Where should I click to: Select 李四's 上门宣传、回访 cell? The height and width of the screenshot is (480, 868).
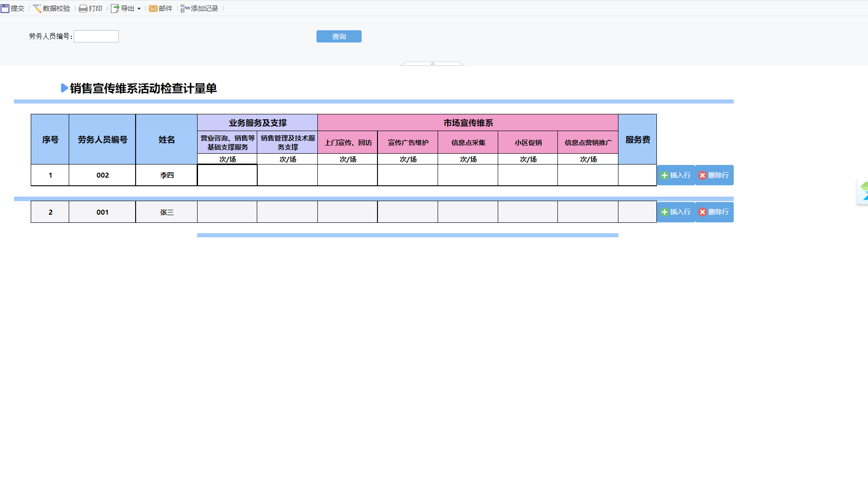[x=348, y=175]
